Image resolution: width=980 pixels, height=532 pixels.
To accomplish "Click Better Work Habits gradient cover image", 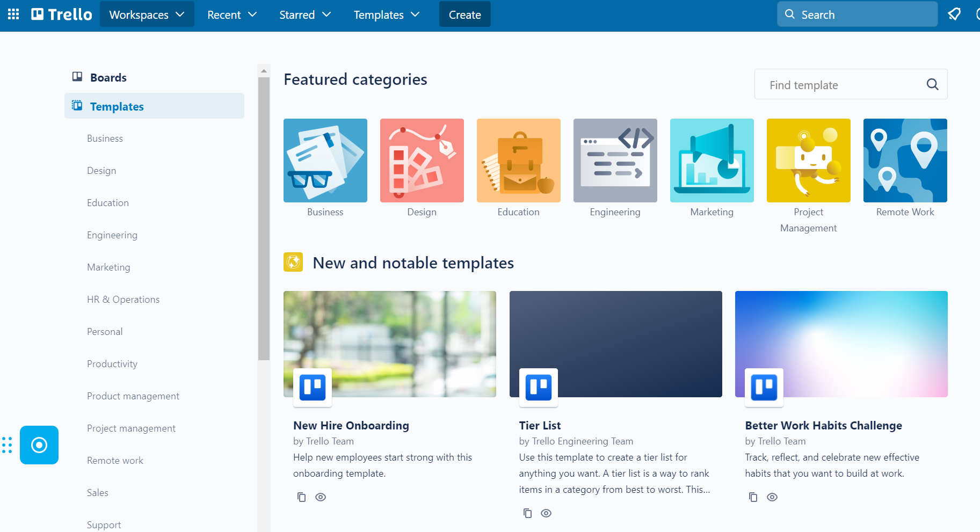I will (x=841, y=344).
